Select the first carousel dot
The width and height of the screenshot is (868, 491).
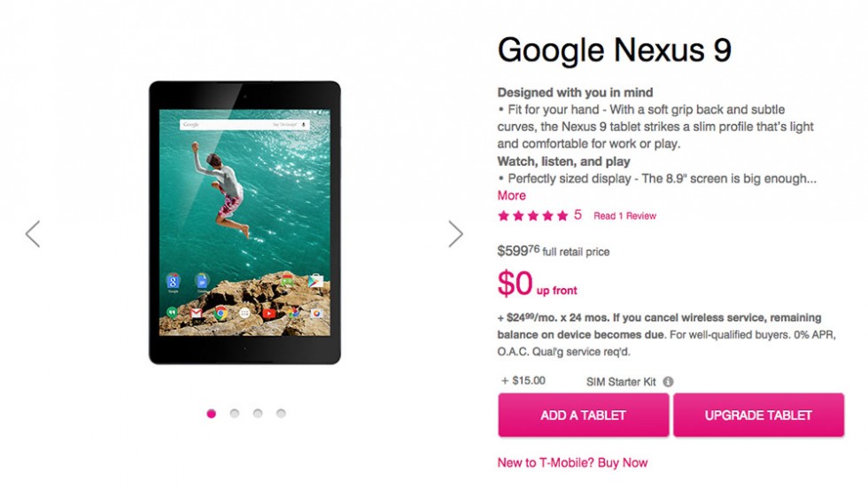click(211, 413)
